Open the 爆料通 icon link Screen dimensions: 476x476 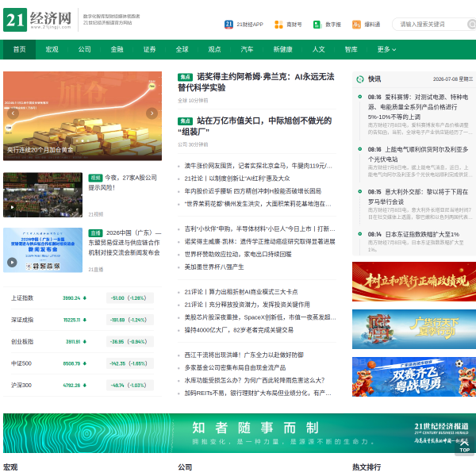[366, 25]
